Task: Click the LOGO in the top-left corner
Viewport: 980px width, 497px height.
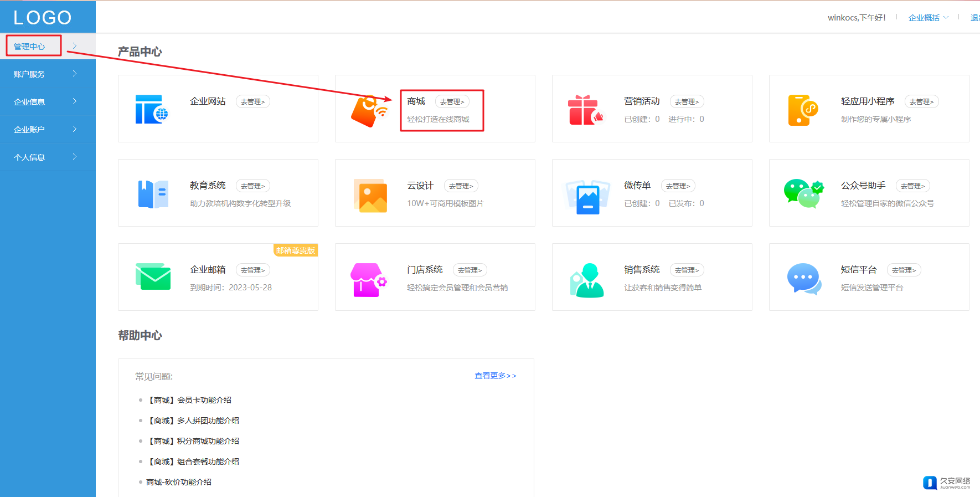Action: click(x=43, y=18)
